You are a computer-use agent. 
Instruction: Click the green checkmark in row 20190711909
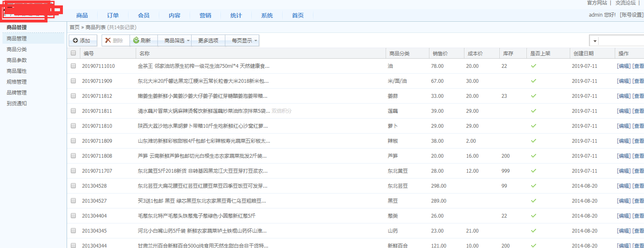534,81
